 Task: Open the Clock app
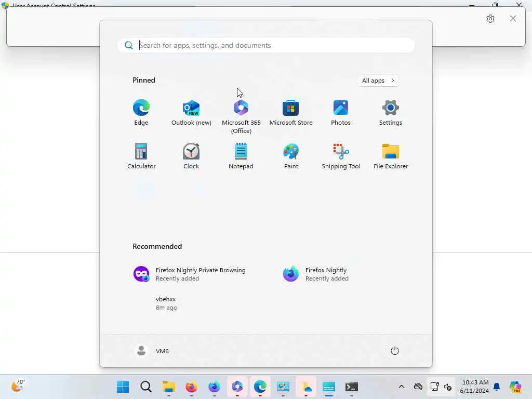click(x=191, y=156)
